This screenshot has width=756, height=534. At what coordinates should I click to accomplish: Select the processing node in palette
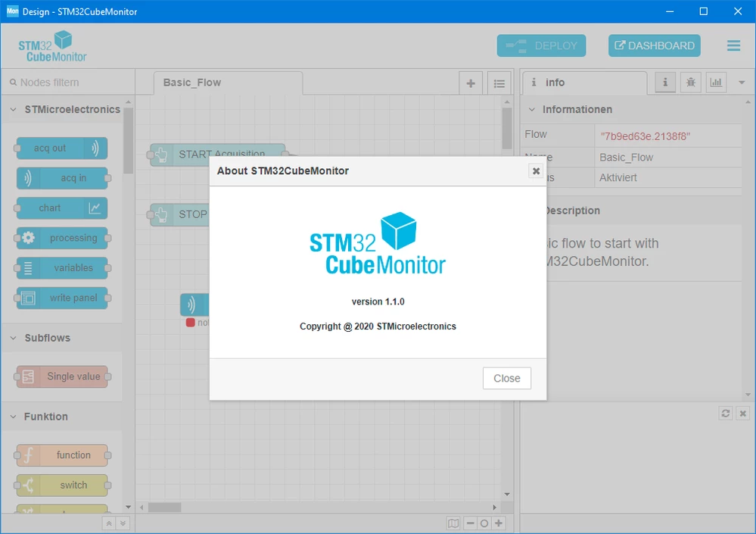coord(62,238)
